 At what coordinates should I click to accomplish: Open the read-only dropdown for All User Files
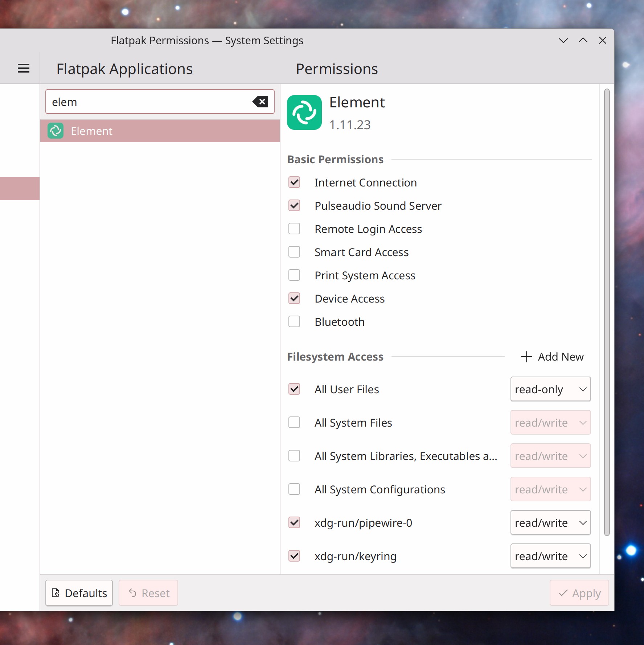550,389
